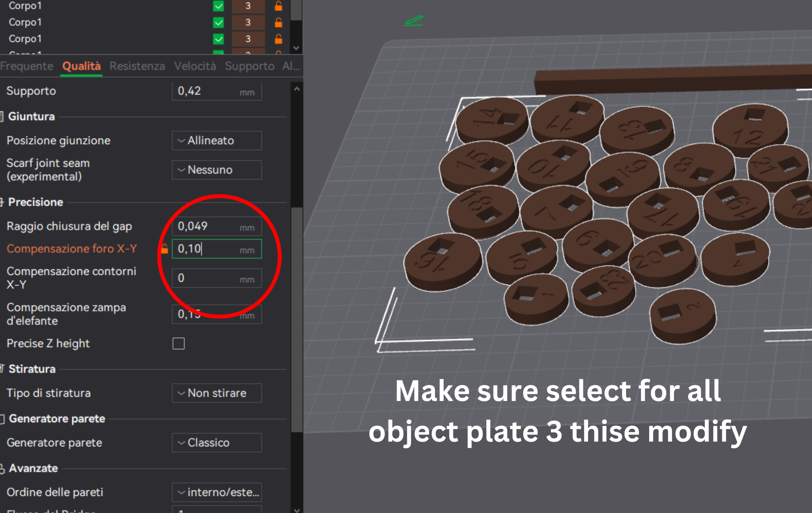812x513 pixels.
Task: Select the token numbered 23 on the plate
Action: [x=603, y=291]
